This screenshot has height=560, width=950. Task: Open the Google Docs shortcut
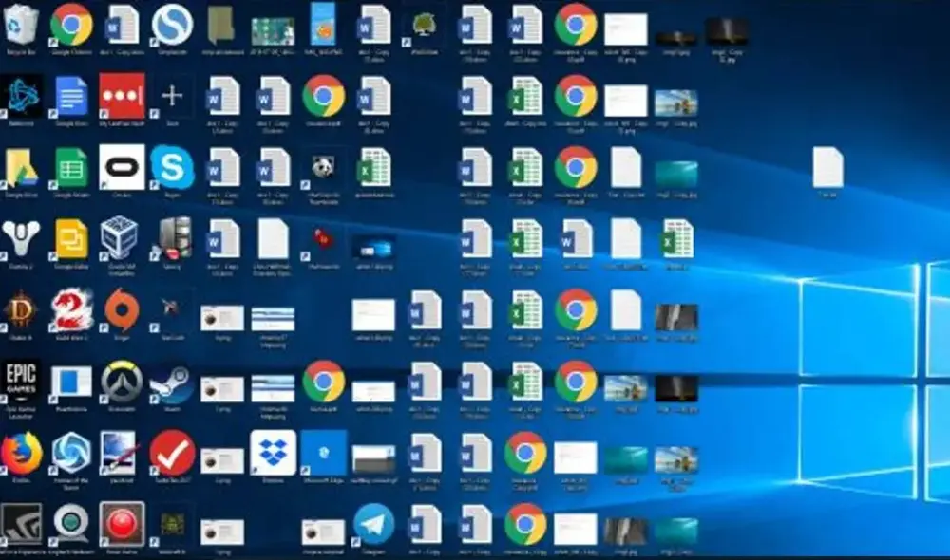click(71, 97)
